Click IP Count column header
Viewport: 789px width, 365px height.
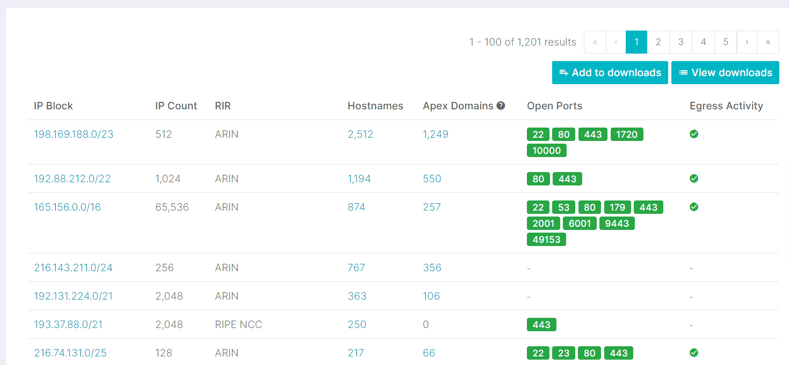coord(176,106)
